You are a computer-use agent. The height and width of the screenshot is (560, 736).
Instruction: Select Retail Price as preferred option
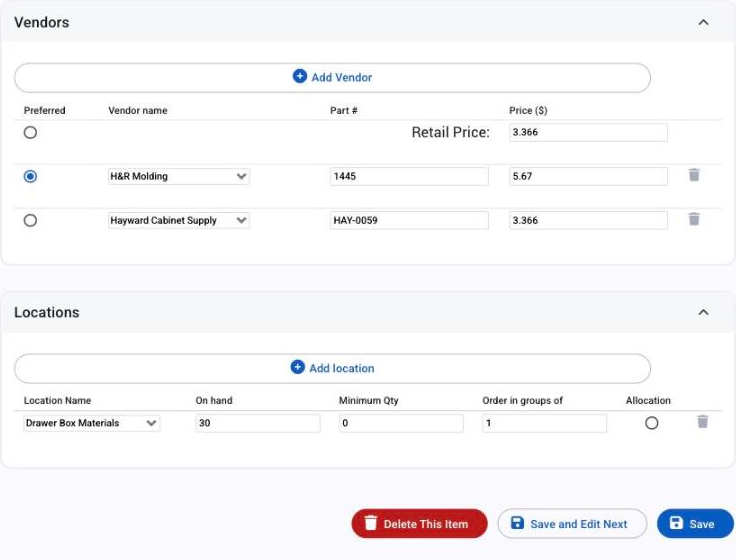click(x=31, y=133)
